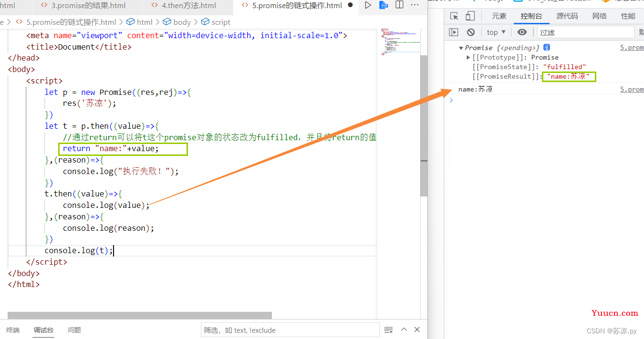
Task: Open the 控制台 tab in DevTools
Action: pos(531,16)
